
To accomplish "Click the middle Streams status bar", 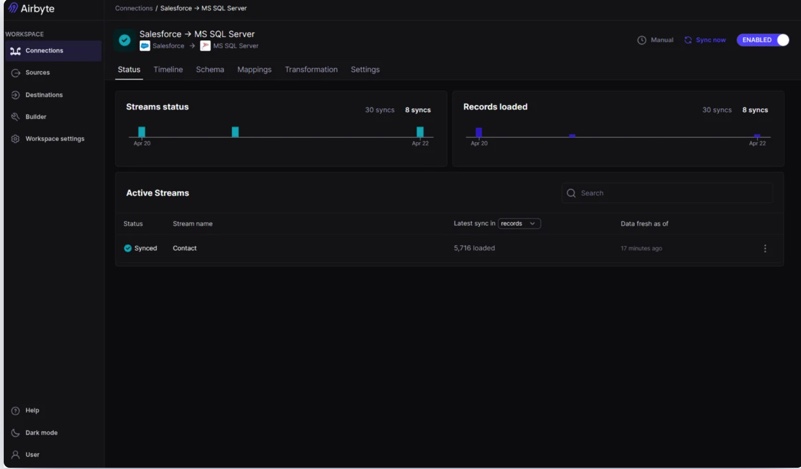I will click(235, 132).
